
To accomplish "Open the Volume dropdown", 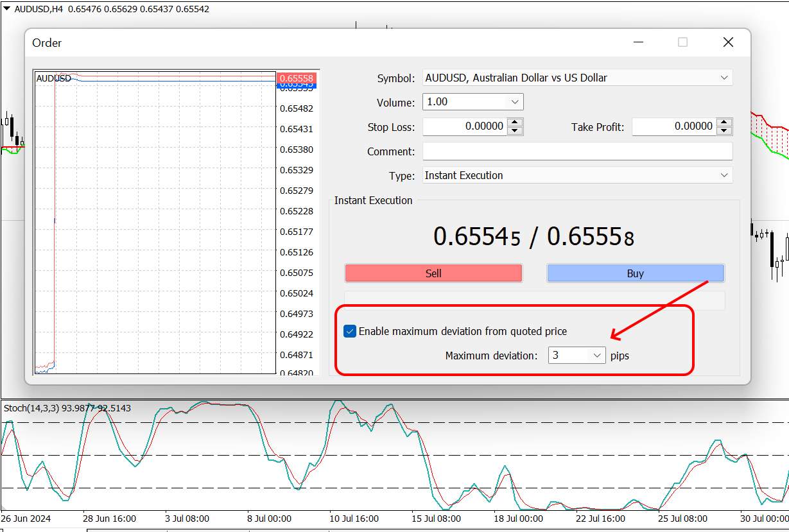I will click(515, 102).
